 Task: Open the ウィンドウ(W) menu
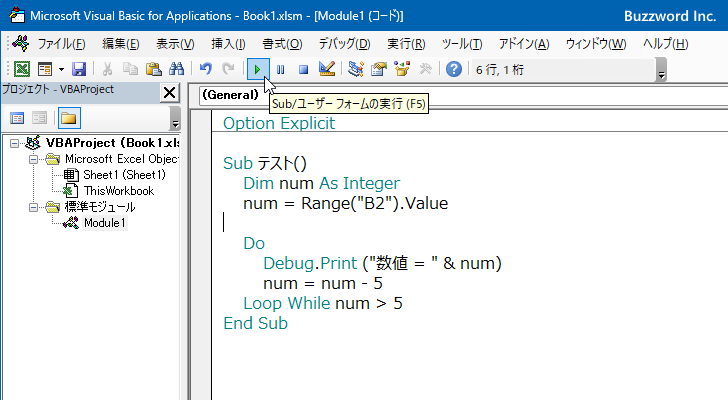point(596,44)
